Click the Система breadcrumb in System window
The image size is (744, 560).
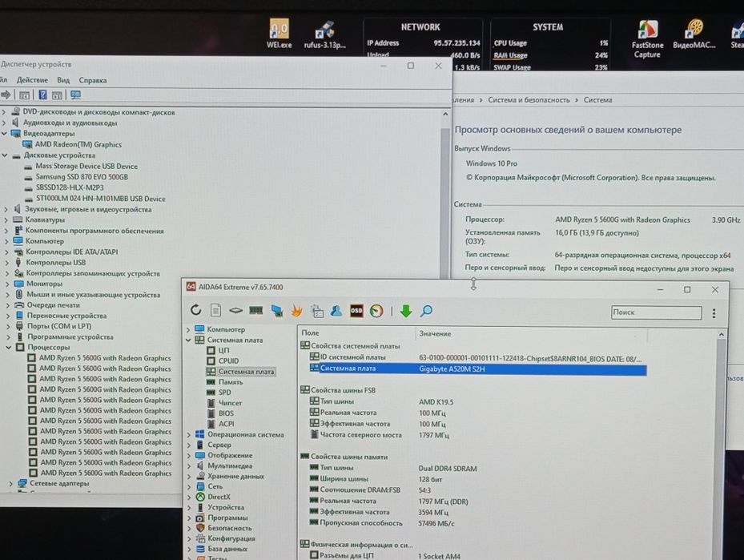tap(597, 99)
